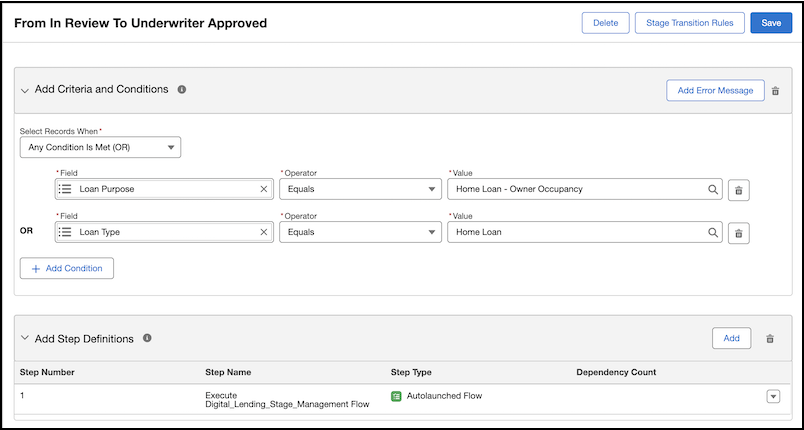Click the Home Loan - Owner Occupancy value input
Screen dimensions: 804x430
coord(585,189)
